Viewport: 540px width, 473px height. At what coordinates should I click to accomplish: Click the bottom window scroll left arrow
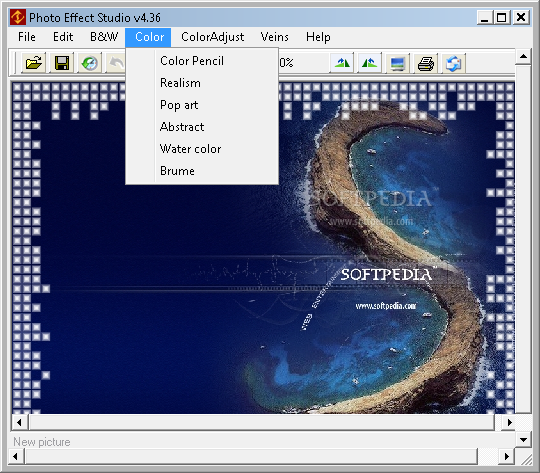pos(15,456)
